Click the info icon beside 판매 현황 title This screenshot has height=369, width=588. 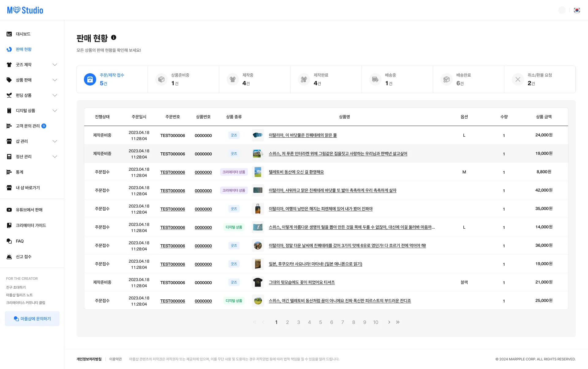pos(114,37)
